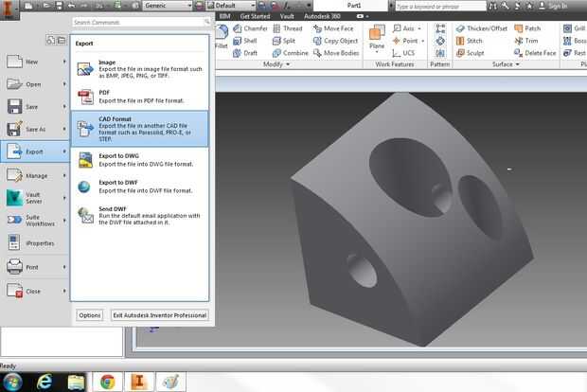Select the Sculpt surface tool
Screen dimensions: 587x392
coord(471,53)
